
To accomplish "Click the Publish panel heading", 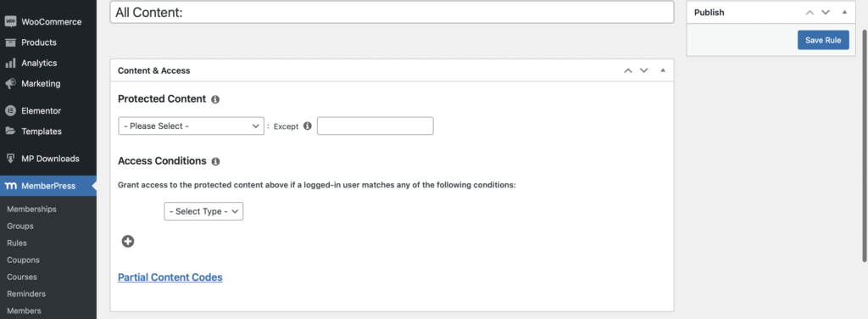I will (x=709, y=12).
